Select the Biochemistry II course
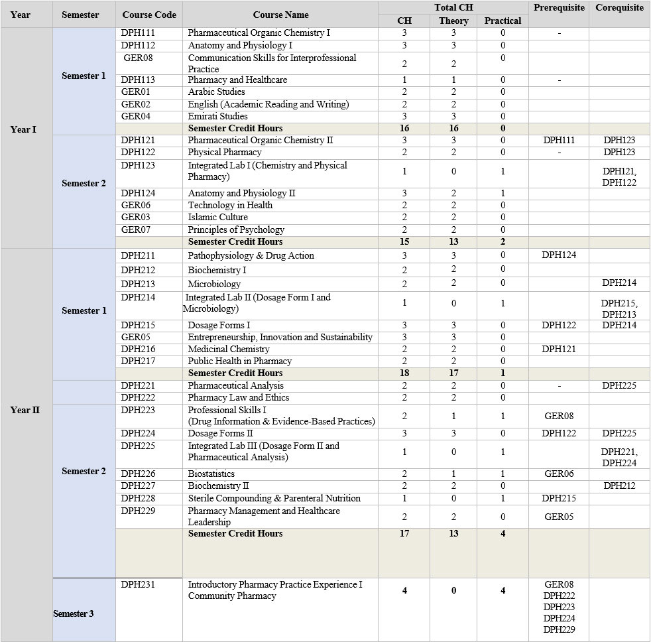Screen dimensions: 651x644 point(218,486)
